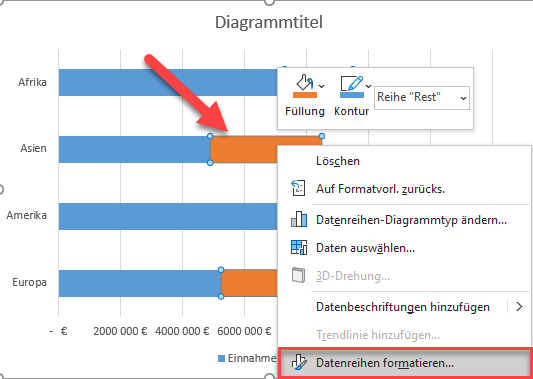Expand the Datenbeschriftungen hinzufügen submenu arrow
This screenshot has height=379, width=533.
(519, 307)
